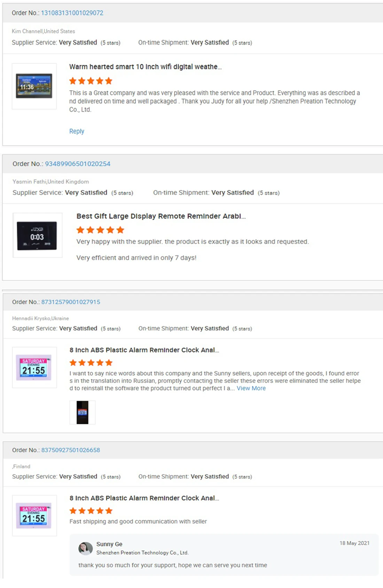The width and height of the screenshot is (383, 588).
Task: Open the 'Warm hearted smart 10 inch' product title
Action: click(145, 67)
